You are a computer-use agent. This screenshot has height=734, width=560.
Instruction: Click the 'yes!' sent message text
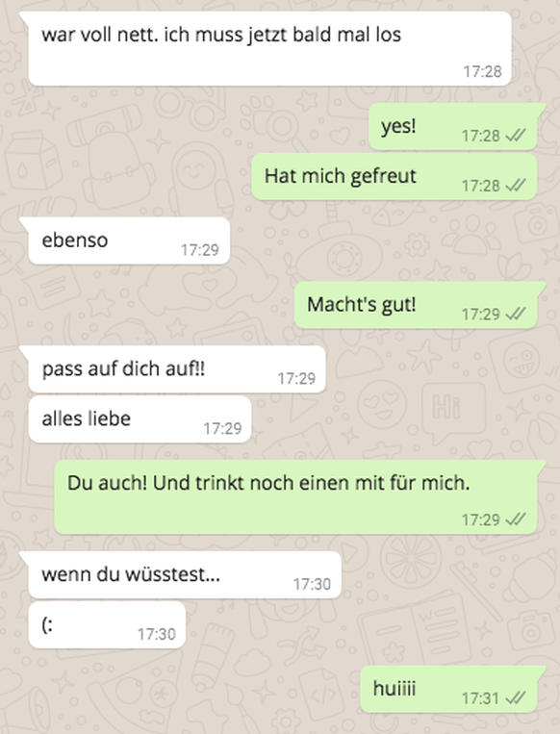click(x=398, y=126)
